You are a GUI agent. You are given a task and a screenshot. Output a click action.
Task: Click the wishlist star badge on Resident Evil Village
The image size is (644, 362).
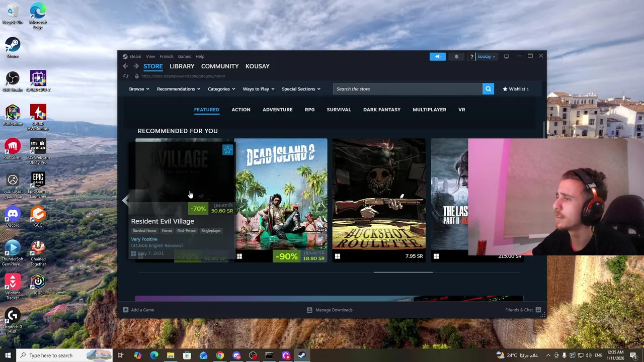point(228,150)
